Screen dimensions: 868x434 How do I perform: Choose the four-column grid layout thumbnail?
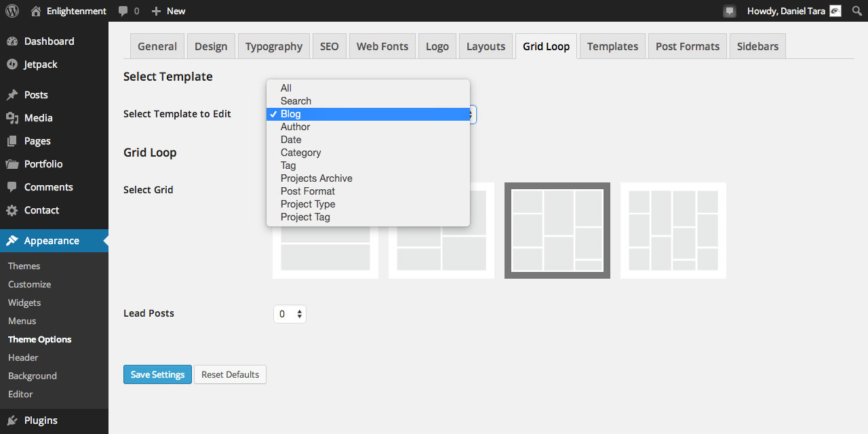coord(673,231)
